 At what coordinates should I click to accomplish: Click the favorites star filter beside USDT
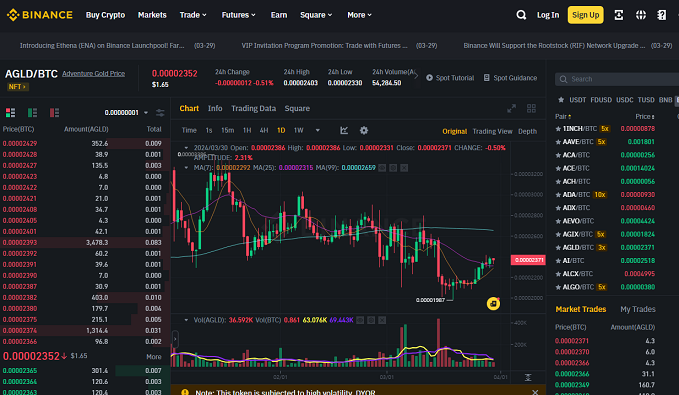tap(561, 100)
